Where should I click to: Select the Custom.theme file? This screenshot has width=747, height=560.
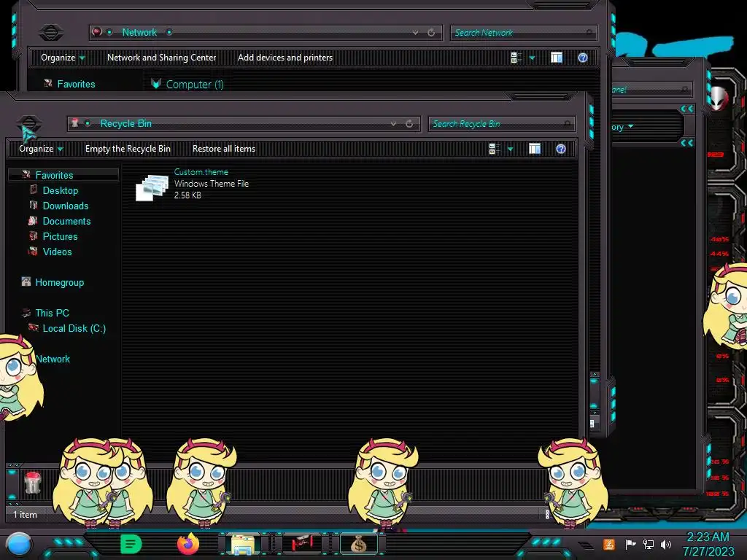point(193,184)
